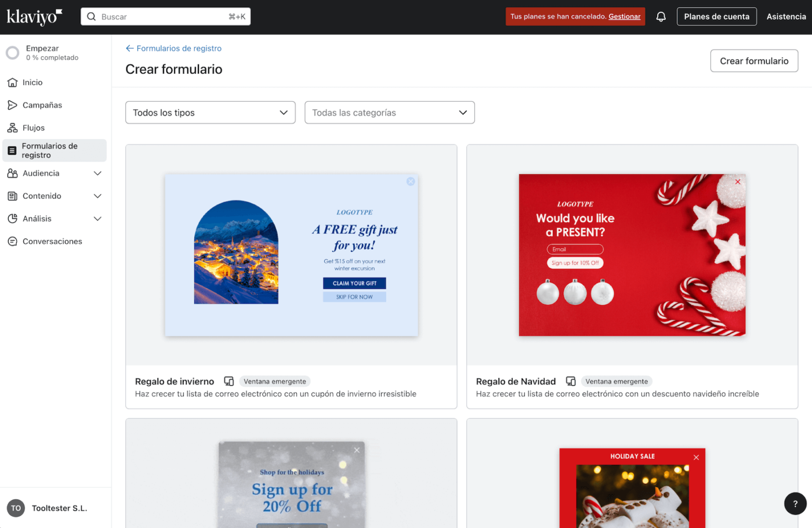Expand the Análisis menu chevron
Screen dimensions: 812x528
(x=97, y=219)
